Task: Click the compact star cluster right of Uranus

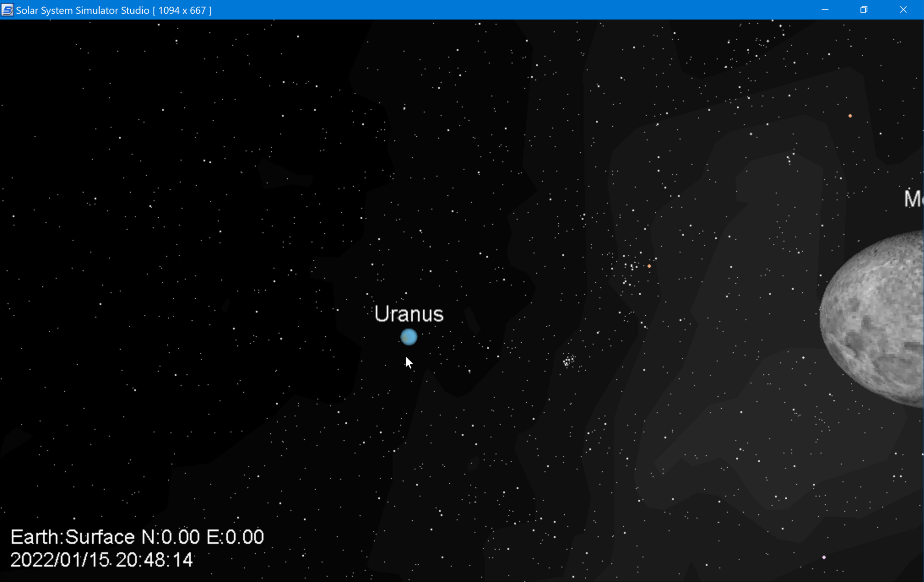Action: [x=569, y=360]
